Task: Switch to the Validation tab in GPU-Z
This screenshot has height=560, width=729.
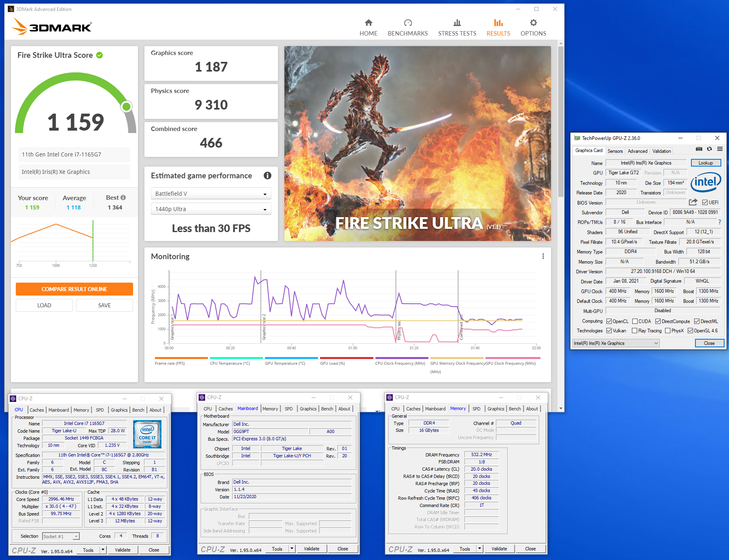Action: tap(661, 151)
